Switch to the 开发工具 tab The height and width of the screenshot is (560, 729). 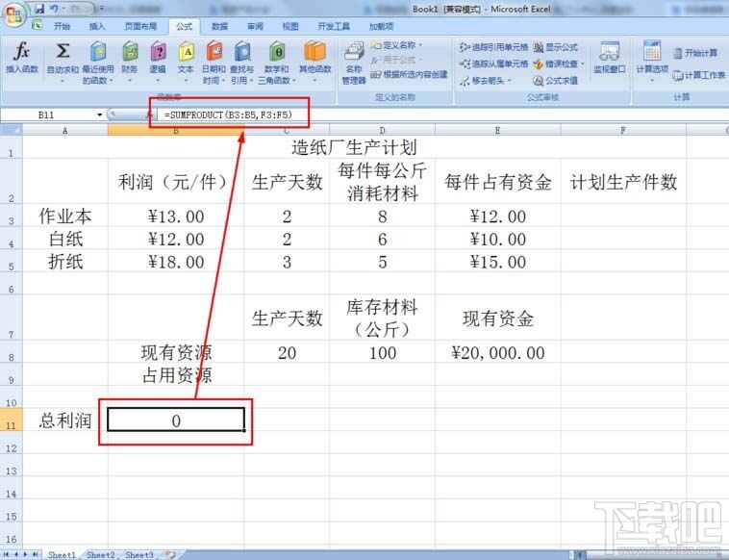click(334, 26)
